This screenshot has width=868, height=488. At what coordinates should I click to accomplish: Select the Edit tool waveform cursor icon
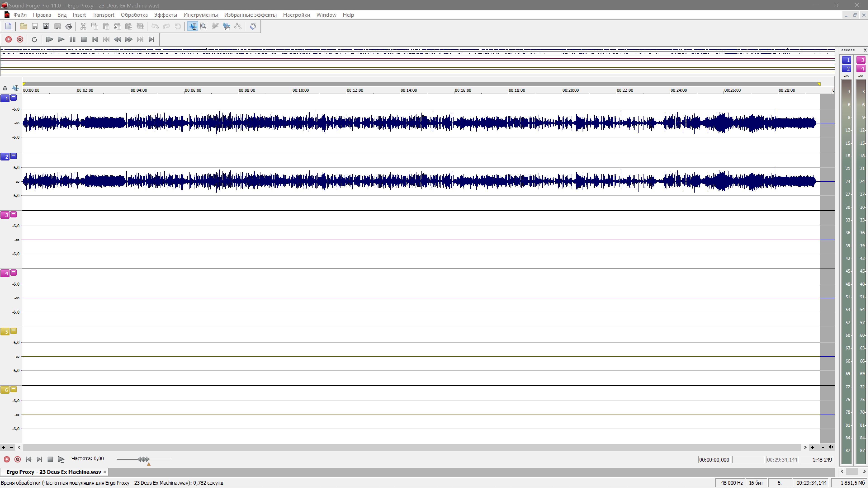tap(193, 26)
